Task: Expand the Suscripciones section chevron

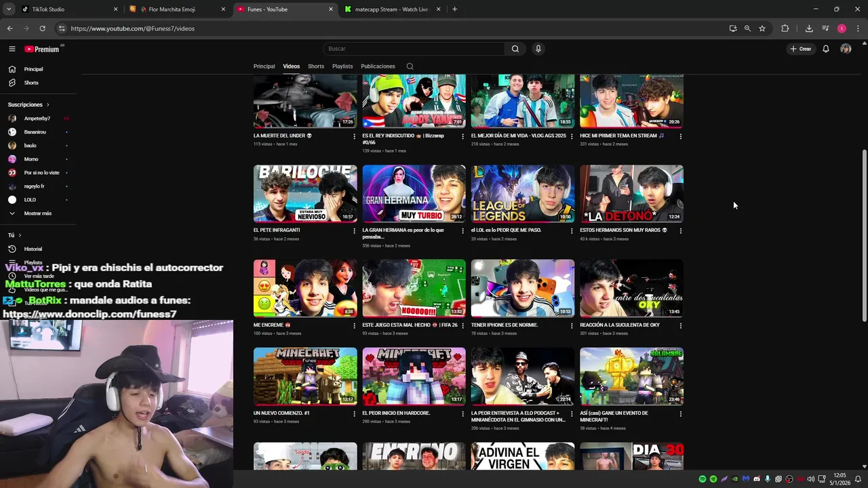Action: (47, 104)
